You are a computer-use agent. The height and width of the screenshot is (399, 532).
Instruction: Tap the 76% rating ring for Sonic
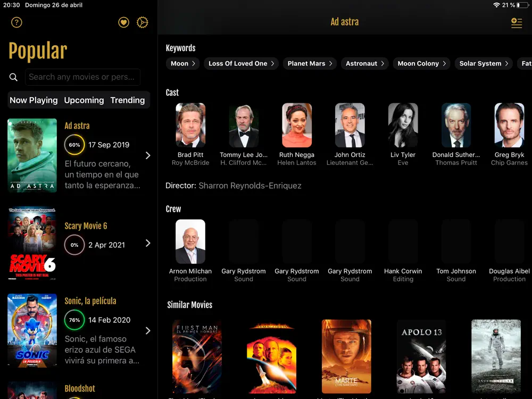[x=74, y=320]
